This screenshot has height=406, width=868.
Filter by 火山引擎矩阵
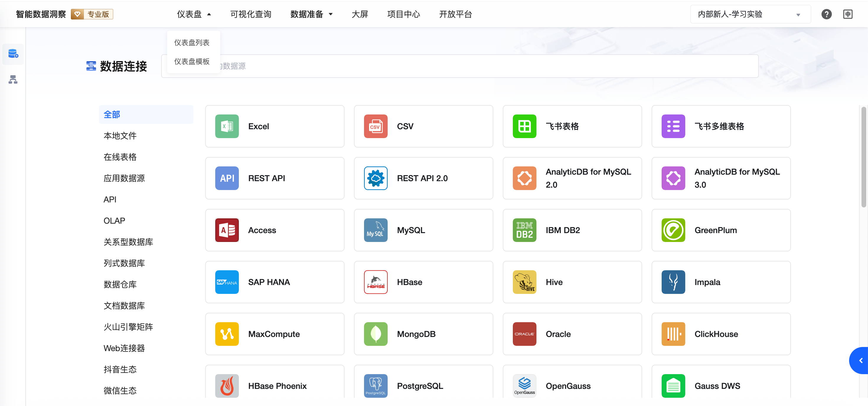point(128,327)
